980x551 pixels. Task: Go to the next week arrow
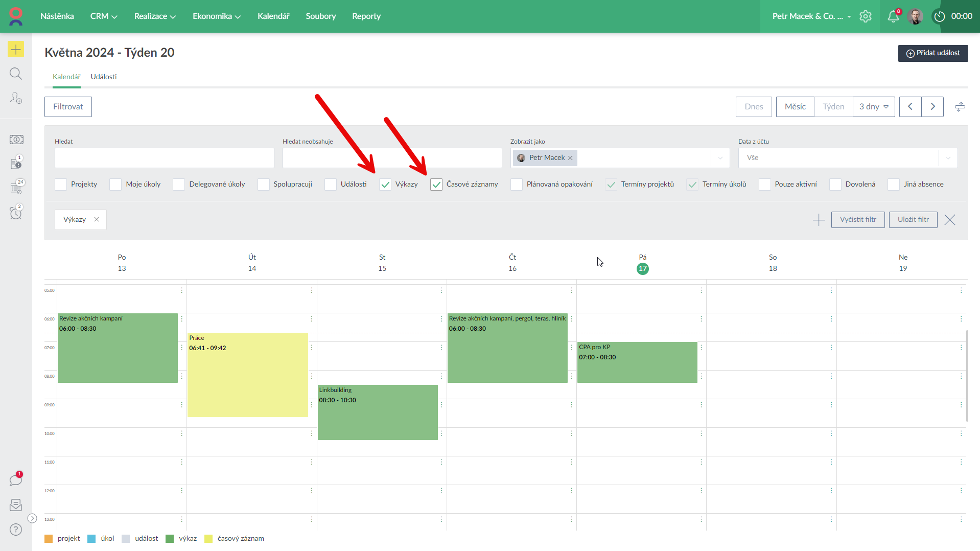point(932,107)
